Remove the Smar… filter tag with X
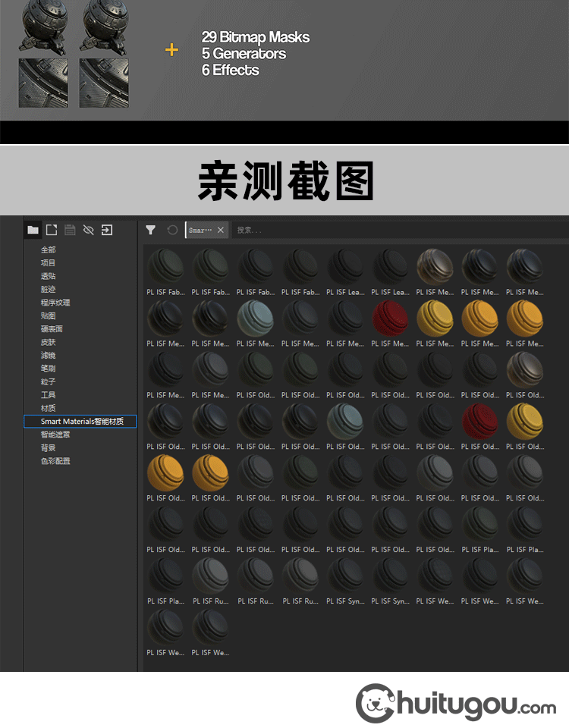Viewport: 569px width, 728px height. 221,230
